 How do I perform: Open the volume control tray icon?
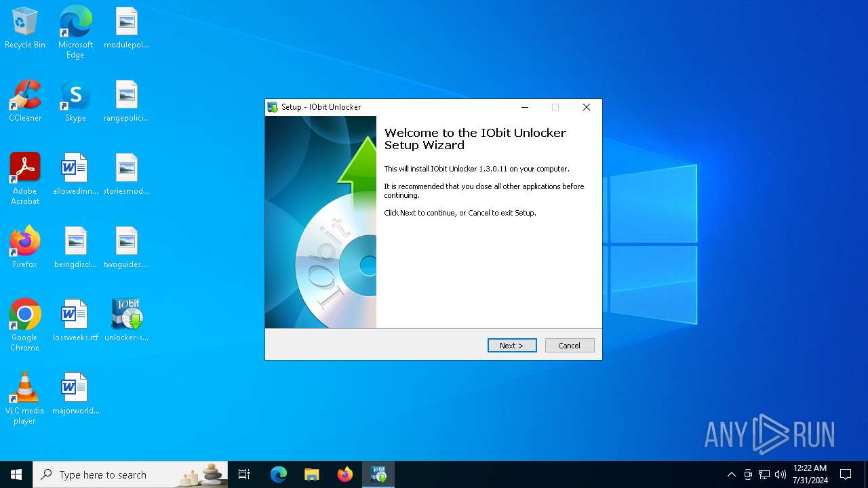780,474
